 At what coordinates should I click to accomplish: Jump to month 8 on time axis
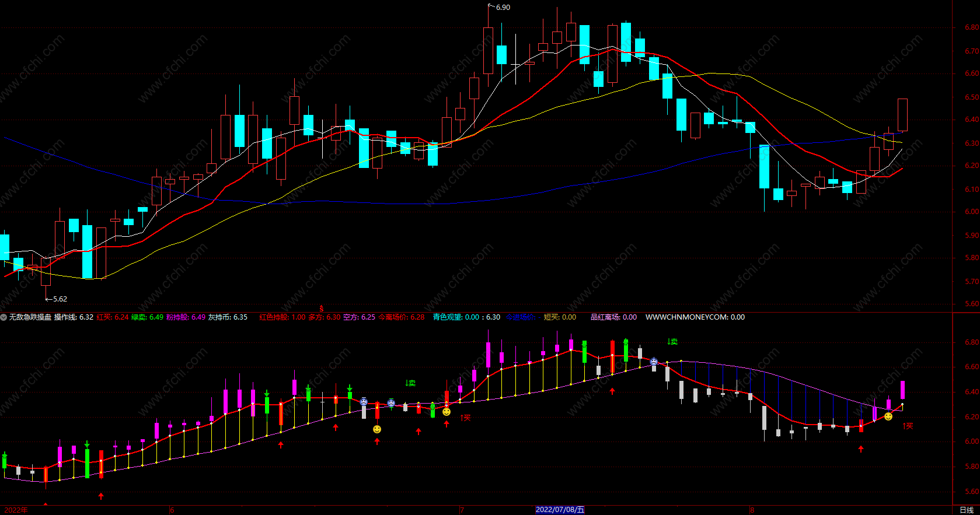[x=752, y=510]
